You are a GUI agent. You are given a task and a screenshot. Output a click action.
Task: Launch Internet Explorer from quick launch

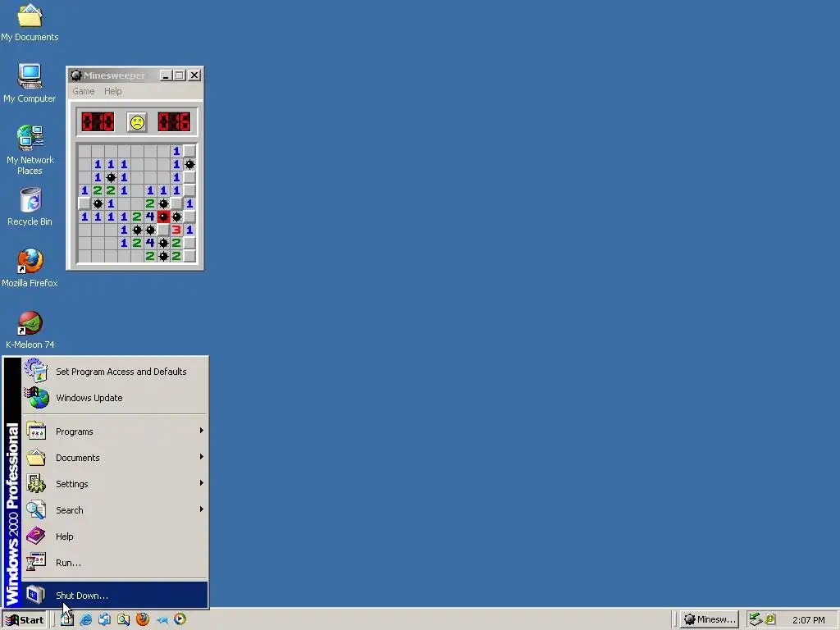[85, 619]
